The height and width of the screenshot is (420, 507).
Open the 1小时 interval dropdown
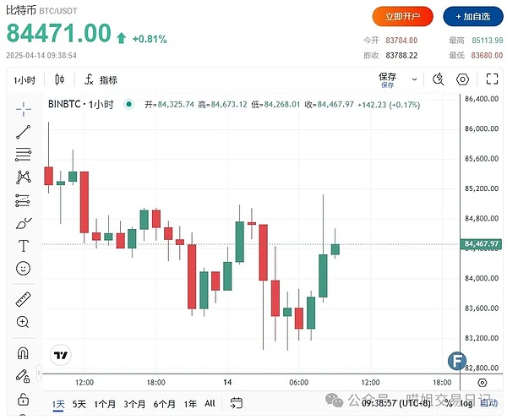coord(23,79)
